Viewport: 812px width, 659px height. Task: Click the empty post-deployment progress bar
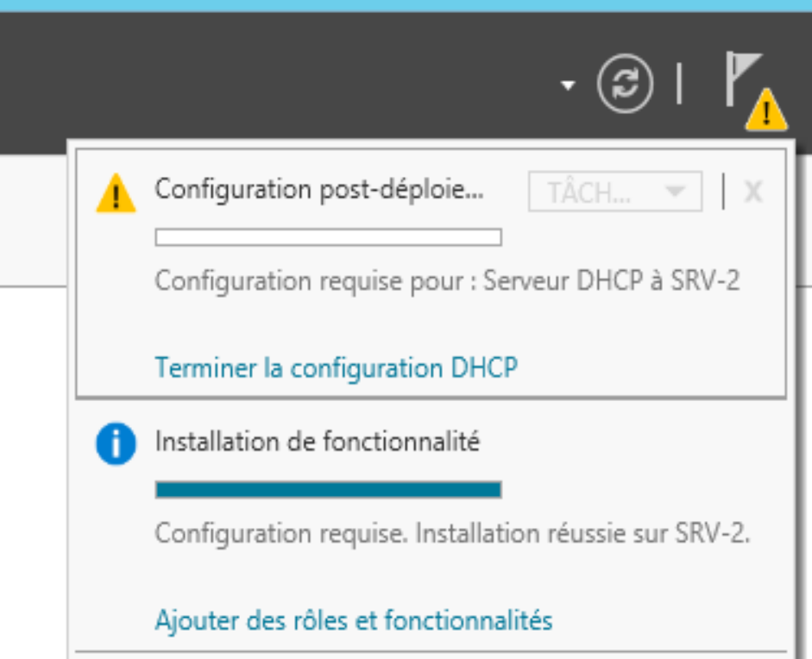(328, 237)
